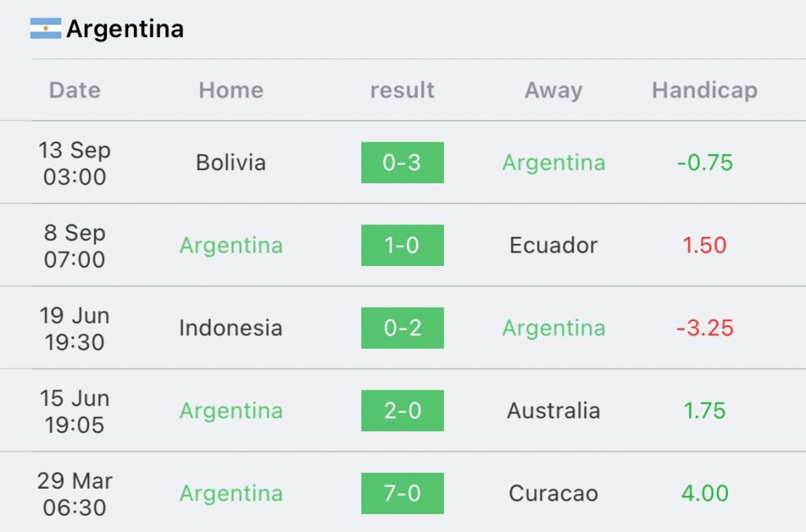
Task: Select the Handicap column header
Action: point(704,90)
